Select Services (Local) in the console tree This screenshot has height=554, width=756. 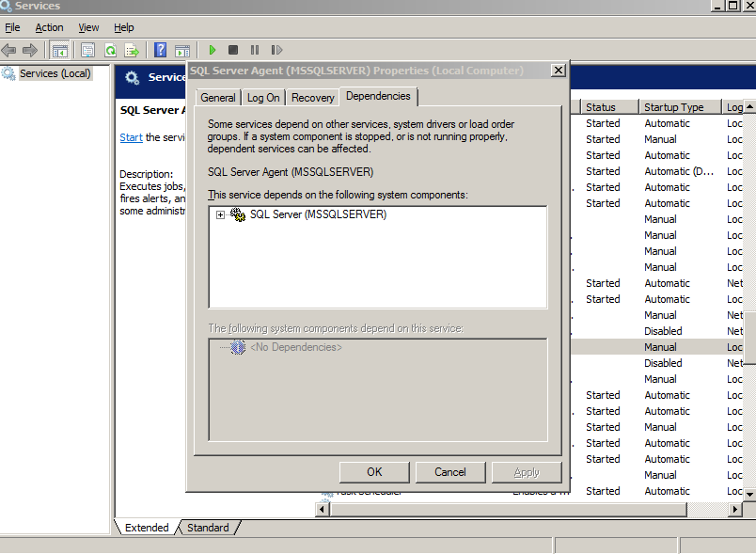[x=55, y=73]
